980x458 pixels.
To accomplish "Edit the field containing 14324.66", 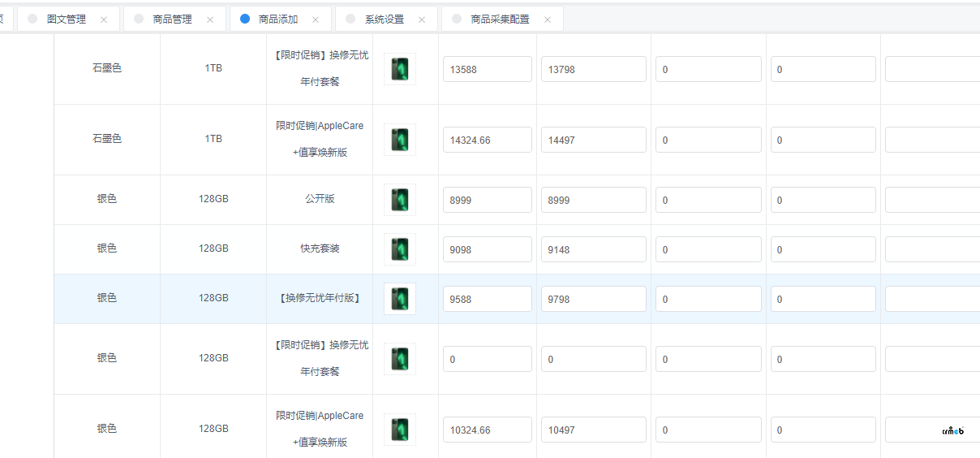I will (488, 140).
